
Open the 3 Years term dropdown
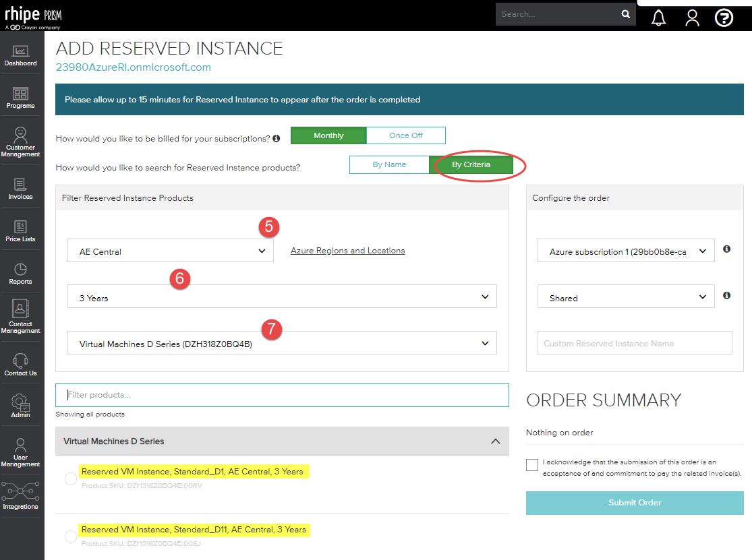[x=281, y=296]
